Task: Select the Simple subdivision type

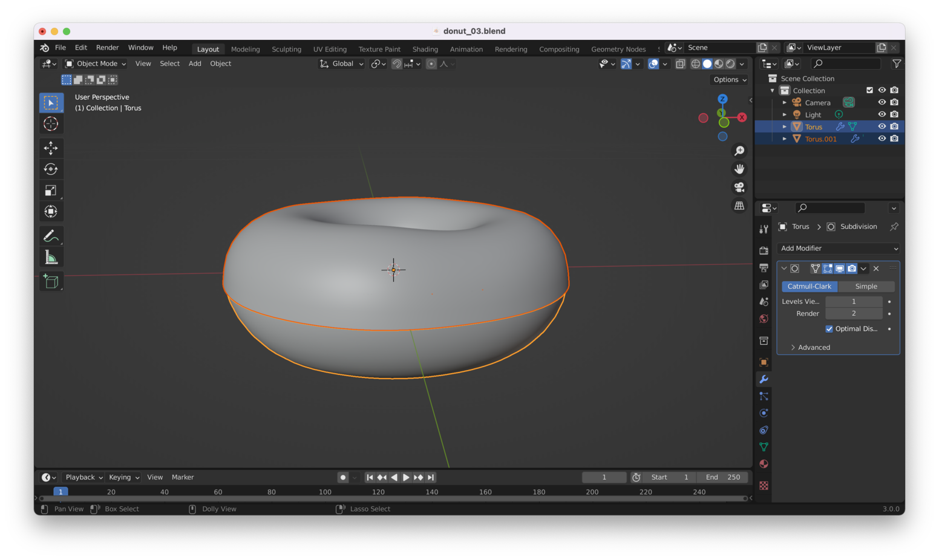Action: click(866, 287)
